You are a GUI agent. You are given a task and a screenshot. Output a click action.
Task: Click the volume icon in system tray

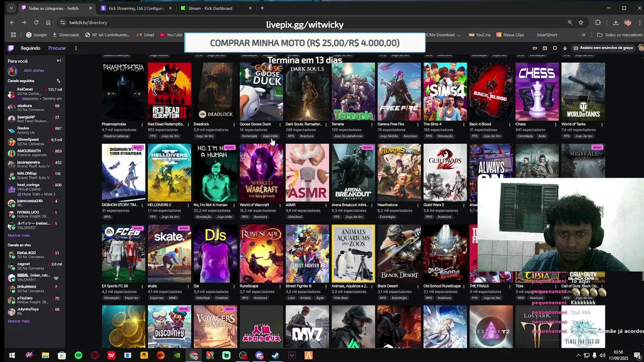click(x=603, y=355)
